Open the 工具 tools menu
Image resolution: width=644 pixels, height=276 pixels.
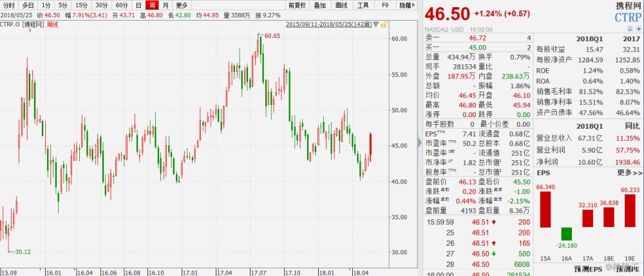click(x=363, y=5)
